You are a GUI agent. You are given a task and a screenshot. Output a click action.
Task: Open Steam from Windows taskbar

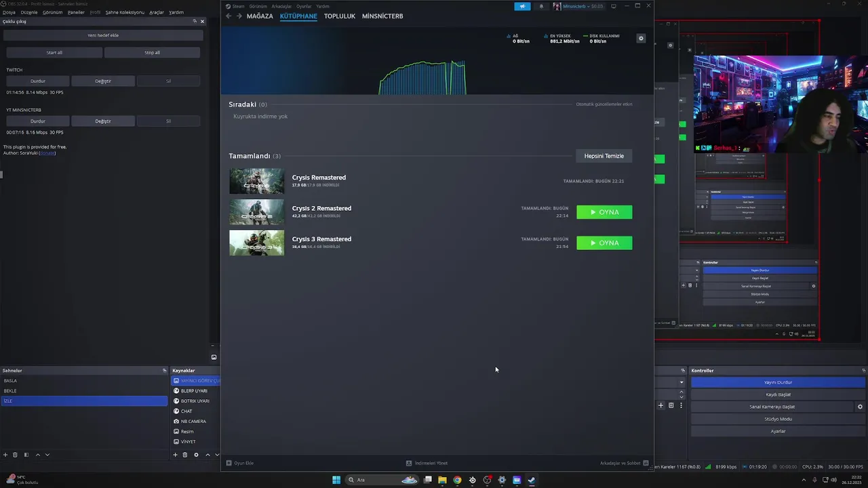pos(532,480)
